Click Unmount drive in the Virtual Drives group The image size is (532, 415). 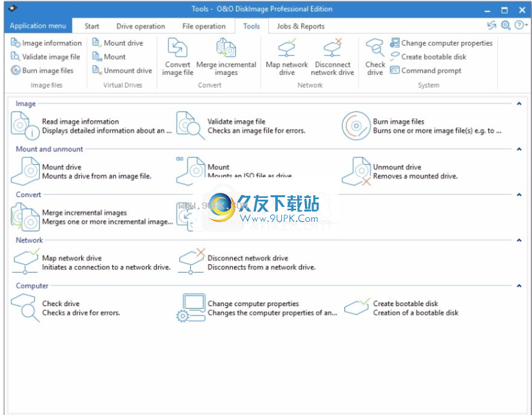pos(122,70)
